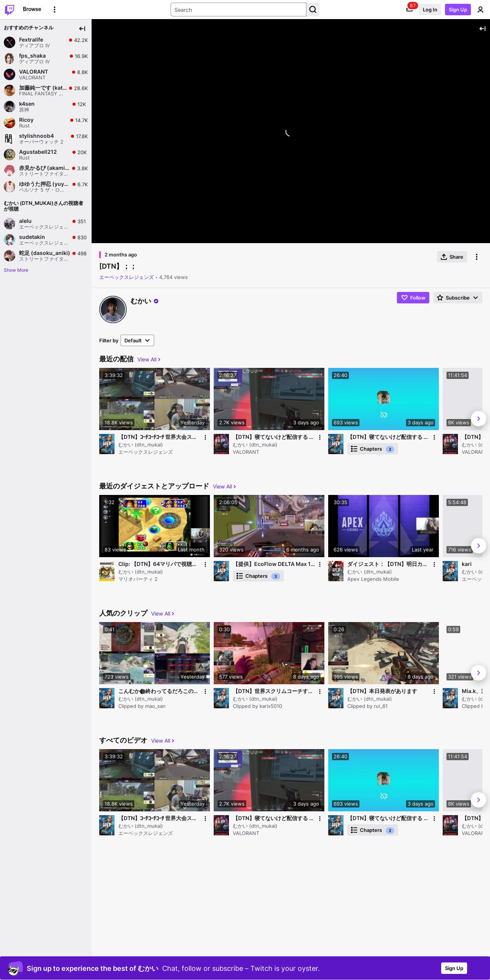Open the 3:39:32 recent broadcast thumbnail

click(x=155, y=399)
